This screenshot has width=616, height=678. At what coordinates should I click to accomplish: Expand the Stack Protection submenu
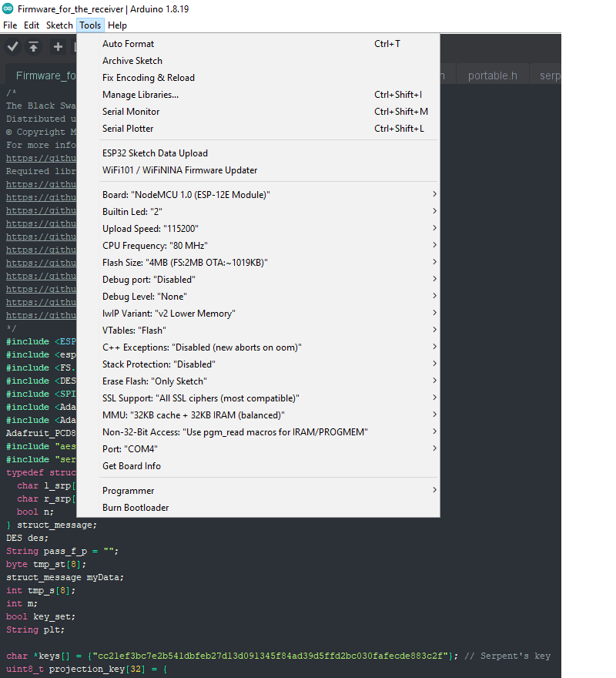[x=258, y=364]
